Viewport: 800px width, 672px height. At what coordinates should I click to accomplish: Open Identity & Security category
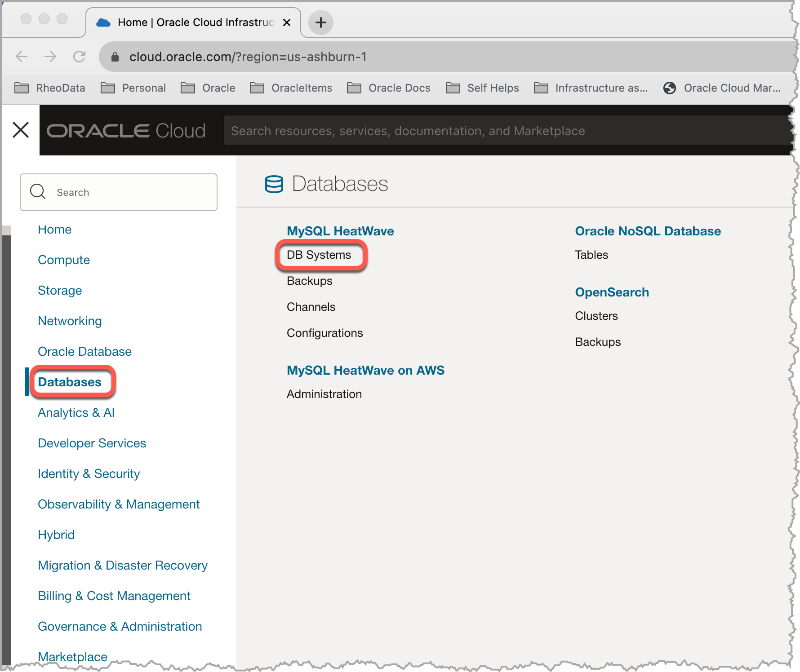[x=89, y=474]
